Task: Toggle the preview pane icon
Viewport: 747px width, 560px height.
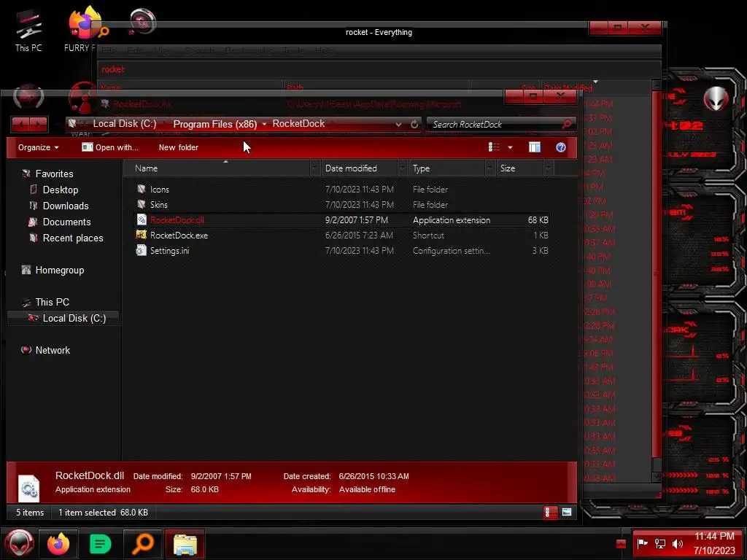Action: click(x=535, y=147)
